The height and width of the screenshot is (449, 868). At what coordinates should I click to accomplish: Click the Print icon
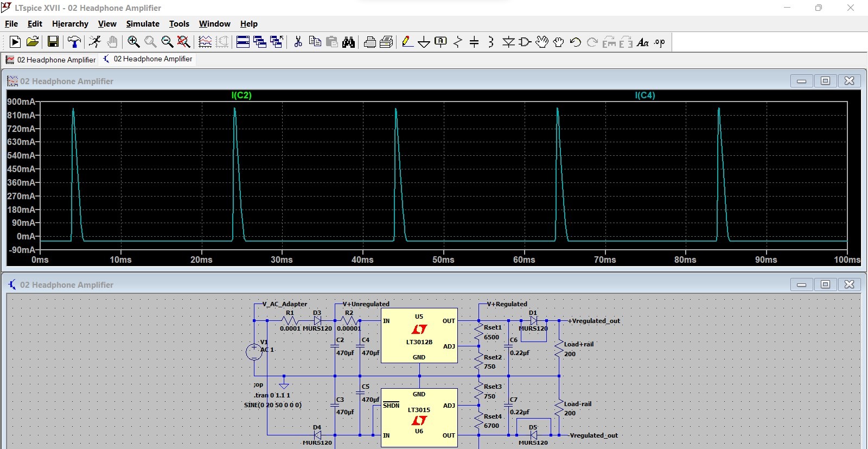point(387,42)
